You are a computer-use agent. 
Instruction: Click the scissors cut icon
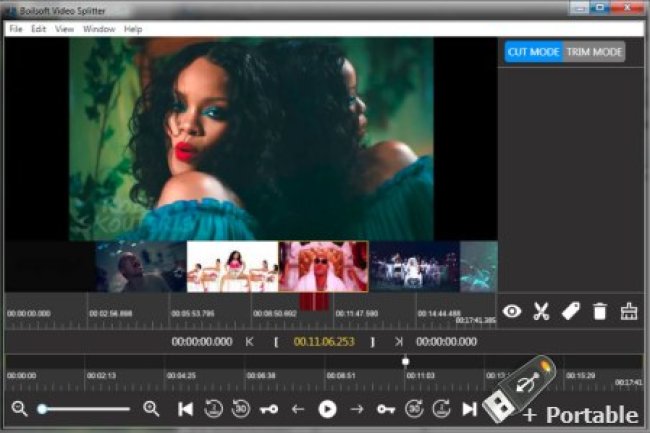click(541, 311)
